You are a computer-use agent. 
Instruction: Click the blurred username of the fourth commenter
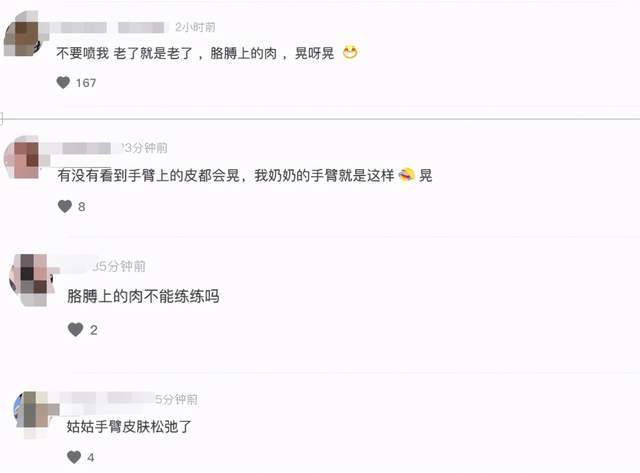pos(107,398)
